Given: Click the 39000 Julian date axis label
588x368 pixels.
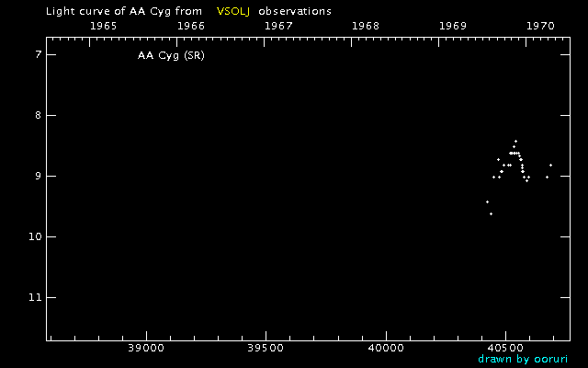Looking at the screenshot, I should [x=145, y=349].
